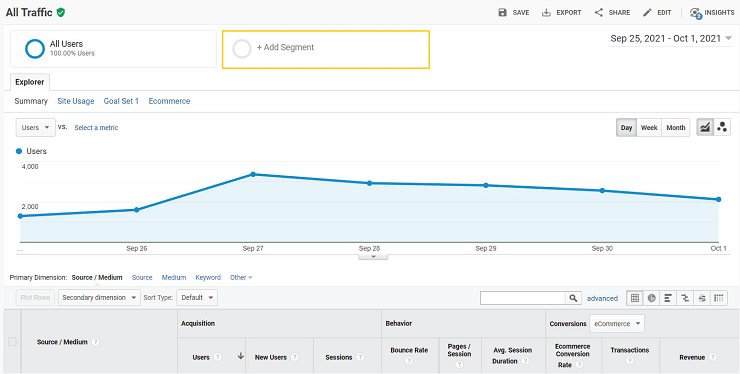Collapse the chart with the handle arrow
The height and width of the screenshot is (374, 740).
coord(373,257)
